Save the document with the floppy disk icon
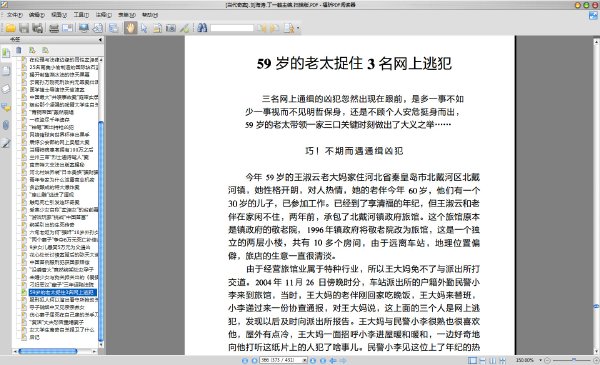The width and height of the screenshot is (600, 365). (x=24, y=28)
